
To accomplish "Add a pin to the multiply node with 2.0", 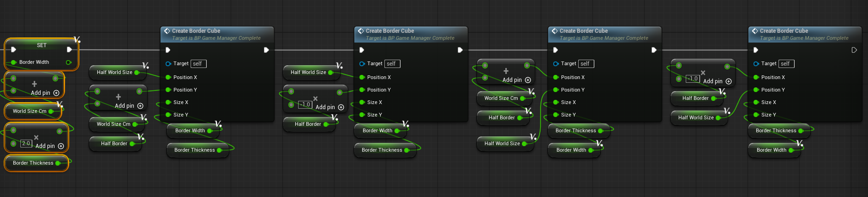I will 61,146.
